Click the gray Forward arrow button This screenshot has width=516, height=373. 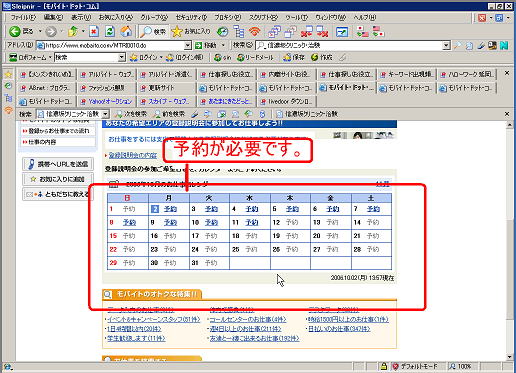tap(51, 32)
